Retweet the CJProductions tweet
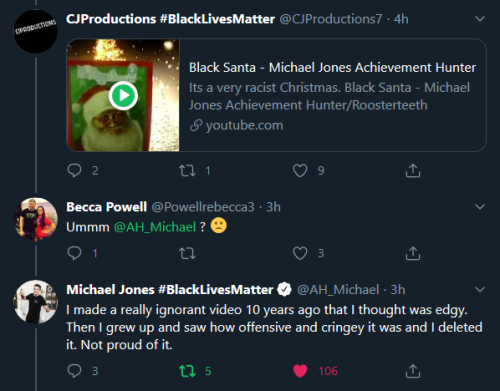The height and width of the screenshot is (391, 500). click(x=187, y=171)
